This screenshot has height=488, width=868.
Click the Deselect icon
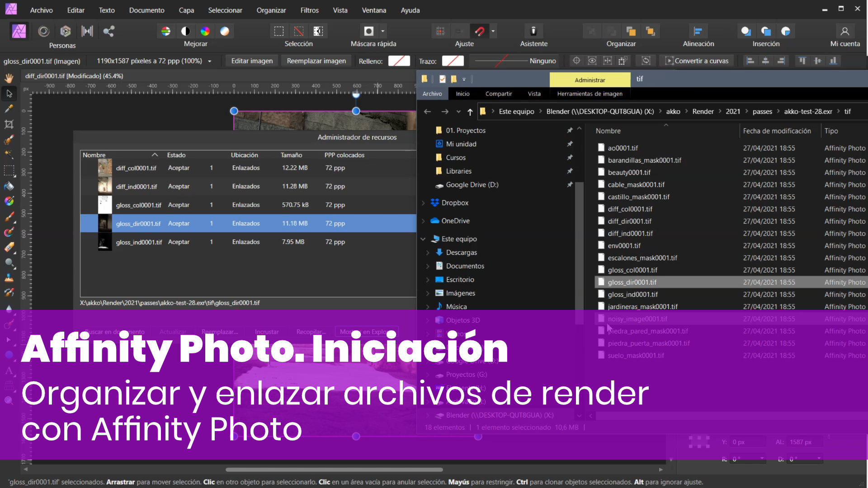[x=299, y=31]
